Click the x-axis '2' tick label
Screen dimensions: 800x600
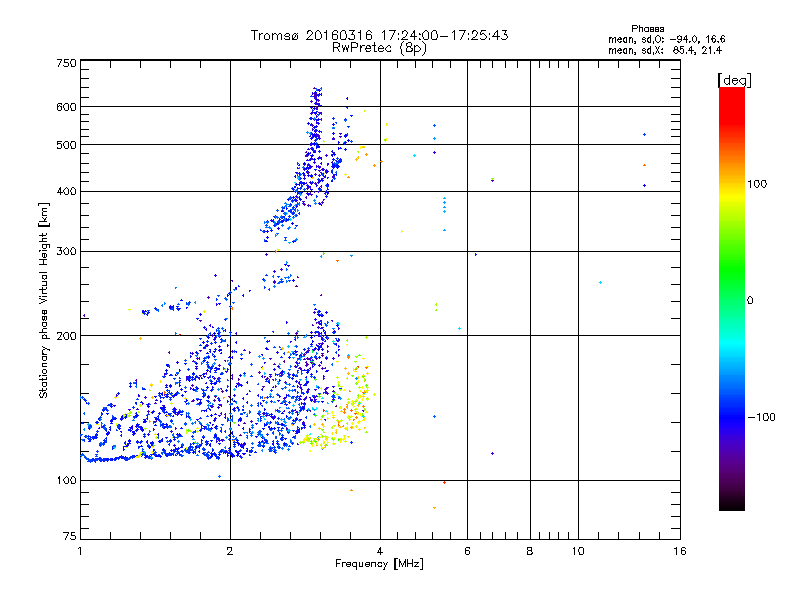click(x=230, y=551)
